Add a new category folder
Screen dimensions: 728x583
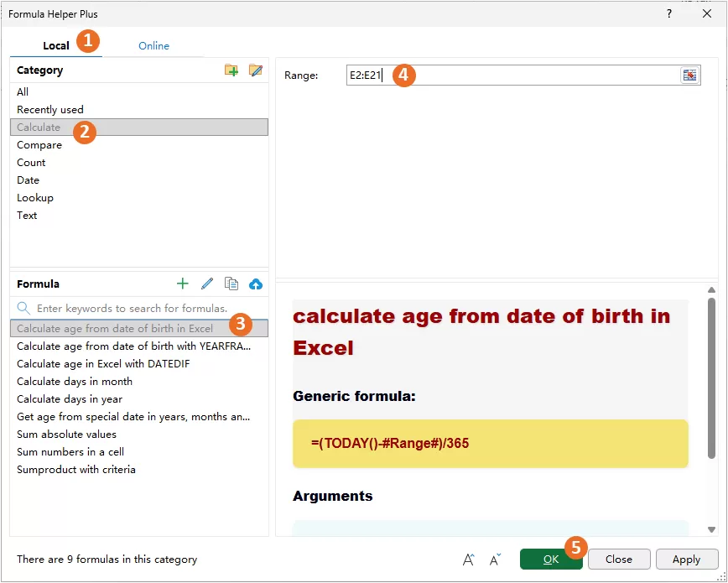(231, 70)
